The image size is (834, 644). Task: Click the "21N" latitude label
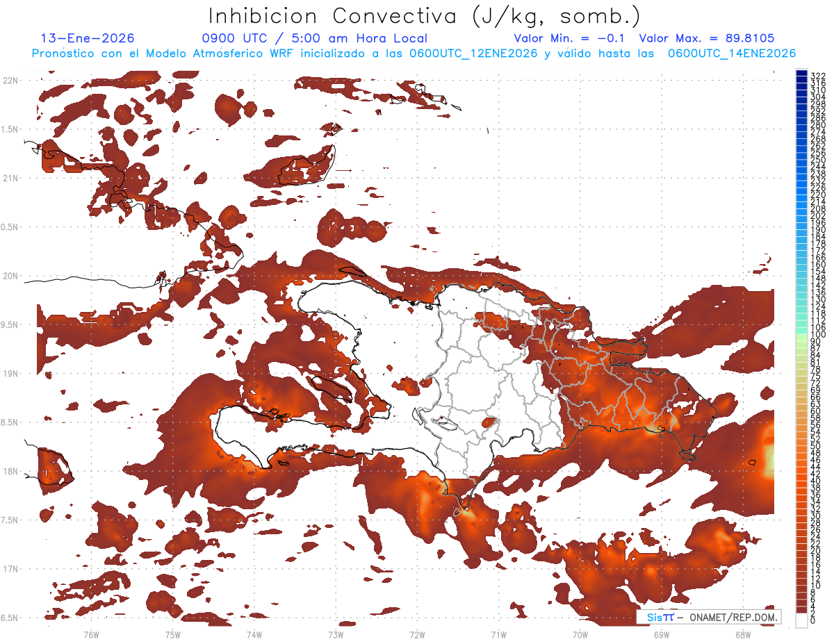coord(10,178)
